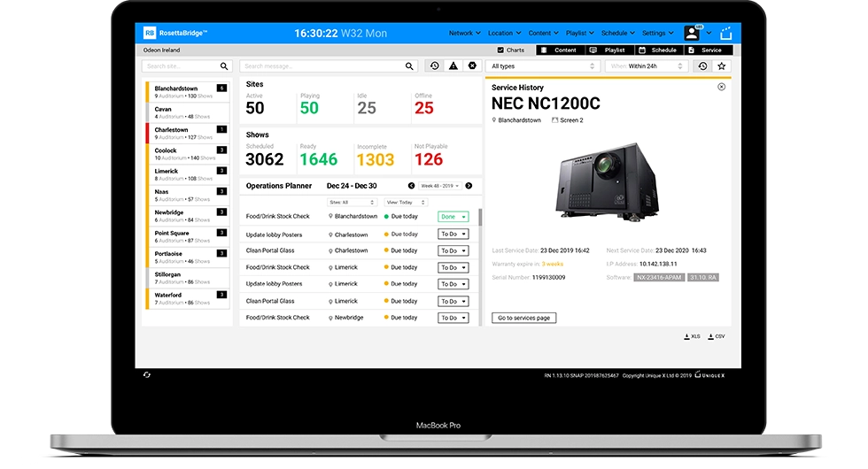Open the When: Within 24h dropdown

(647, 66)
